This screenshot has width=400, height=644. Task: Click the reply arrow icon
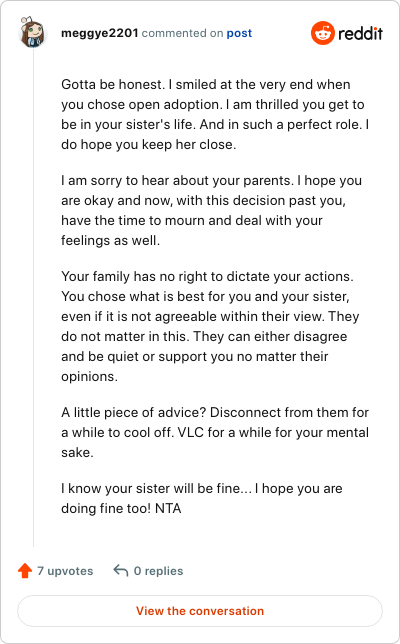(121, 570)
